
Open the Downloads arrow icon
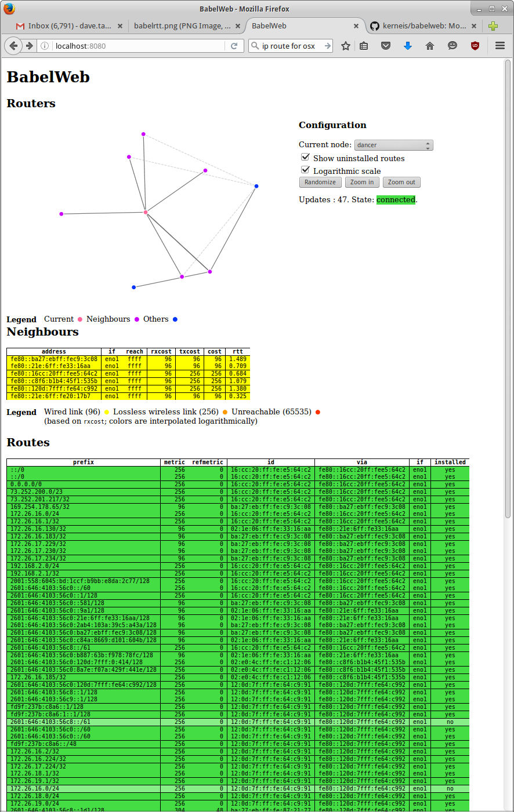click(408, 46)
